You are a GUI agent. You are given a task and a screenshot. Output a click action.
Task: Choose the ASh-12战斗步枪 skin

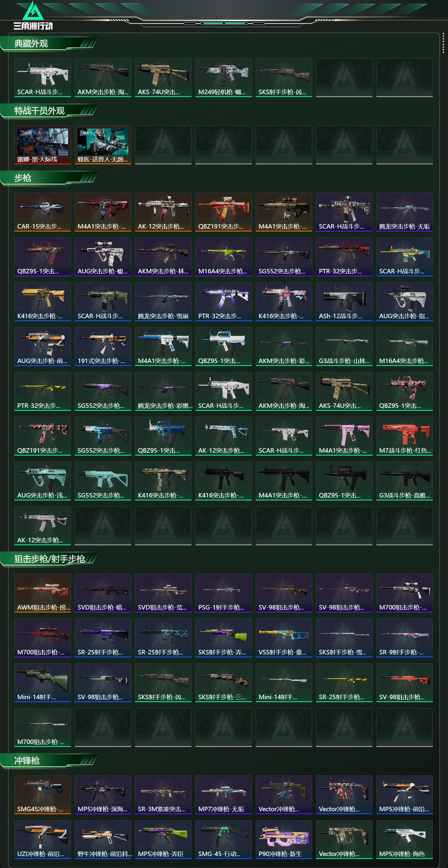[x=344, y=301]
